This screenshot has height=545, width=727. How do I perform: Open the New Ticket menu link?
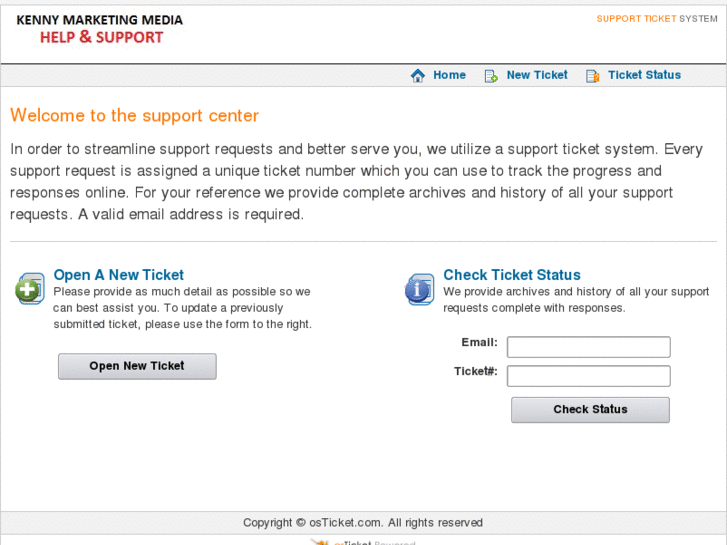(537, 75)
